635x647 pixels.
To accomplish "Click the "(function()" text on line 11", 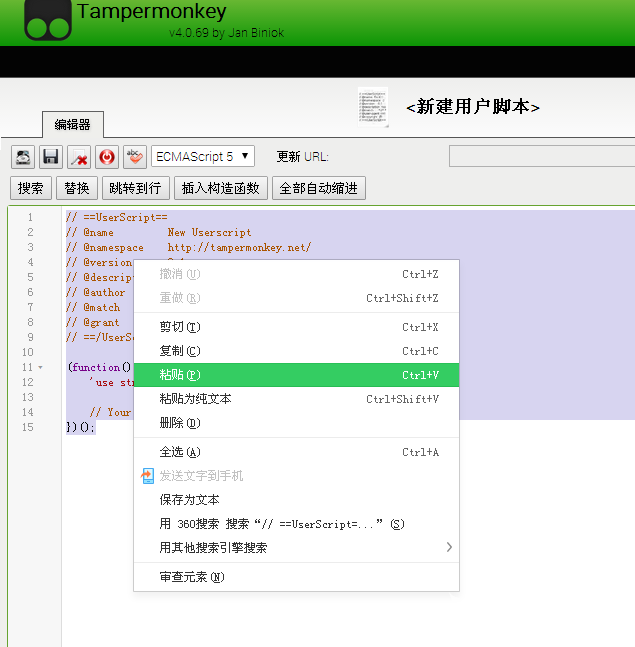I will pos(99,367).
